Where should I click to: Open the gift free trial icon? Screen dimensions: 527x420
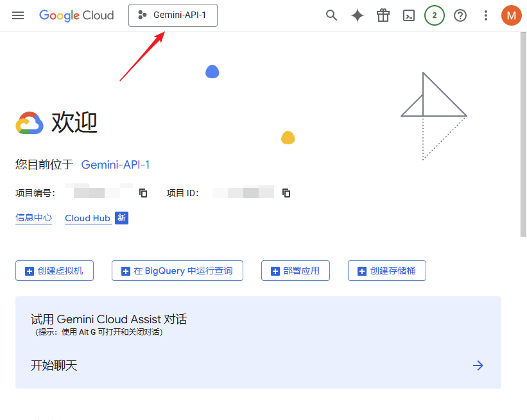pos(383,15)
